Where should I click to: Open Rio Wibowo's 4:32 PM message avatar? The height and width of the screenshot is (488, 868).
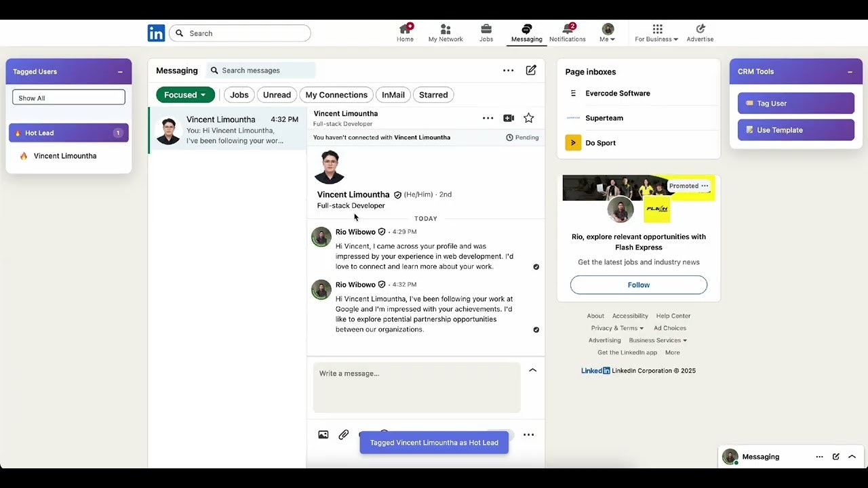pyautogui.click(x=321, y=289)
